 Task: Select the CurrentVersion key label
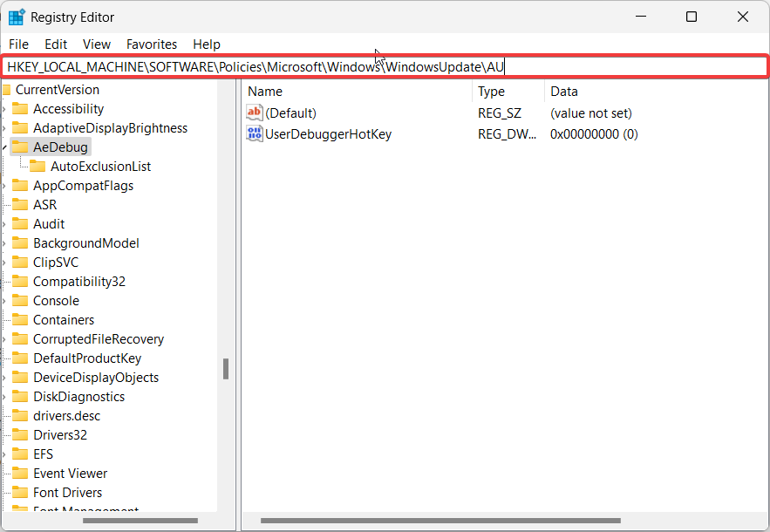[x=58, y=90]
